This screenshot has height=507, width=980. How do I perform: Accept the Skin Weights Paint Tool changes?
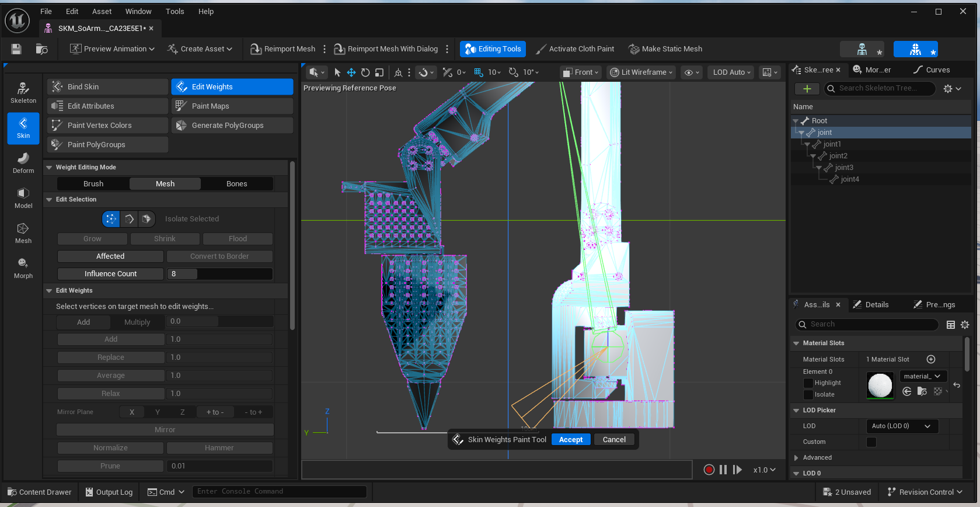point(570,440)
